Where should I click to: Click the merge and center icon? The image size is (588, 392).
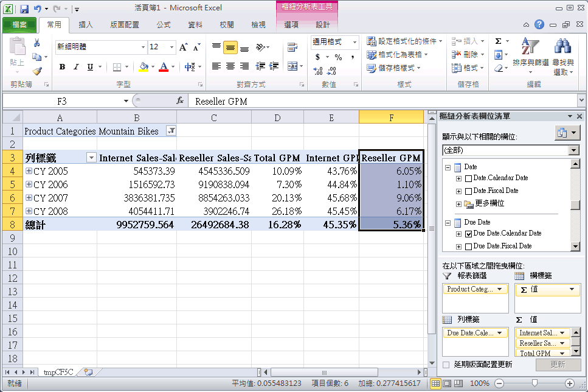click(x=293, y=66)
